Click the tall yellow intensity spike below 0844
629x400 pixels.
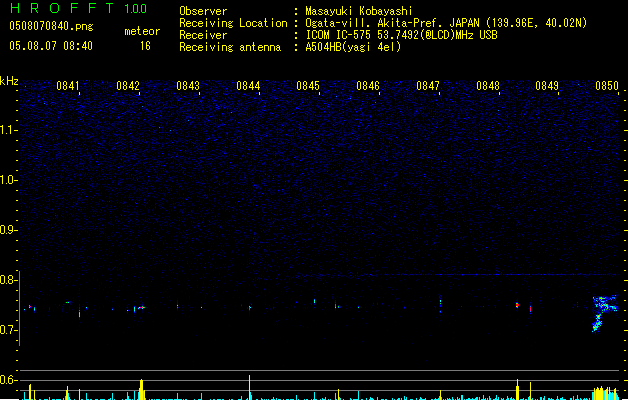(250, 387)
